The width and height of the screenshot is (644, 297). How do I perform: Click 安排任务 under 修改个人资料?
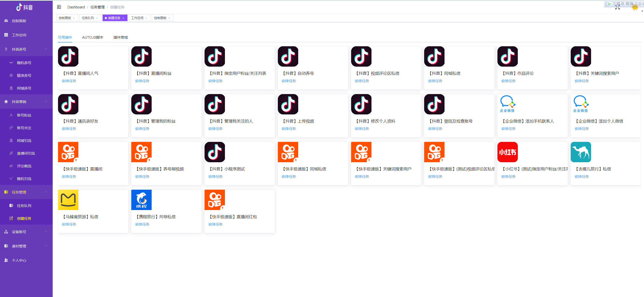pos(362,129)
